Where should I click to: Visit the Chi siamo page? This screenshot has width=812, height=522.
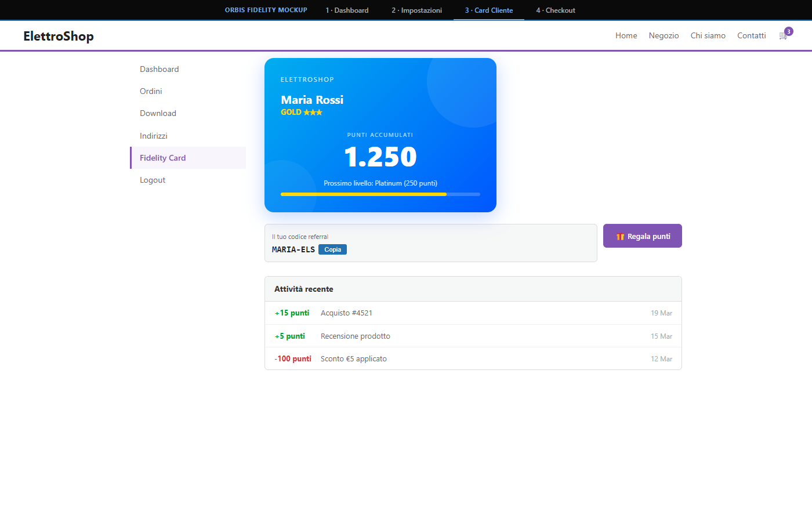click(708, 36)
